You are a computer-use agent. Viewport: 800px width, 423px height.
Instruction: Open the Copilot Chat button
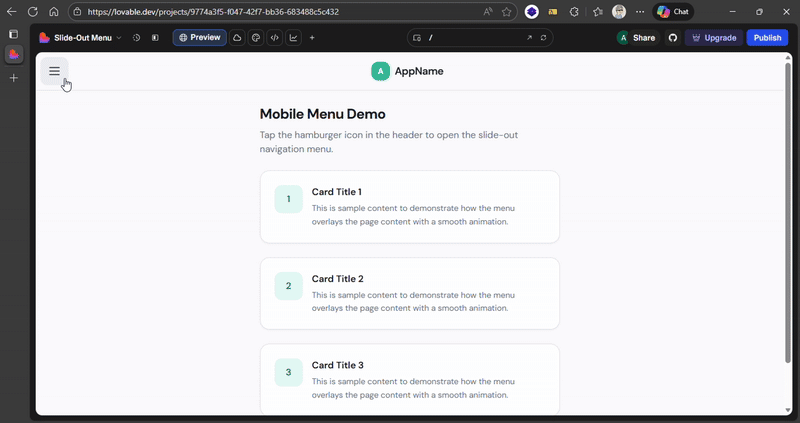[673, 12]
